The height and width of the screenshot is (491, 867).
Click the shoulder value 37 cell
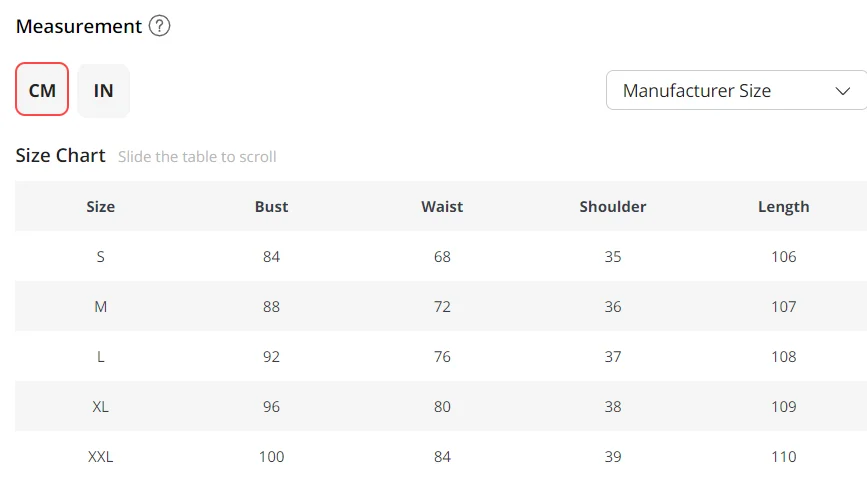pos(613,357)
